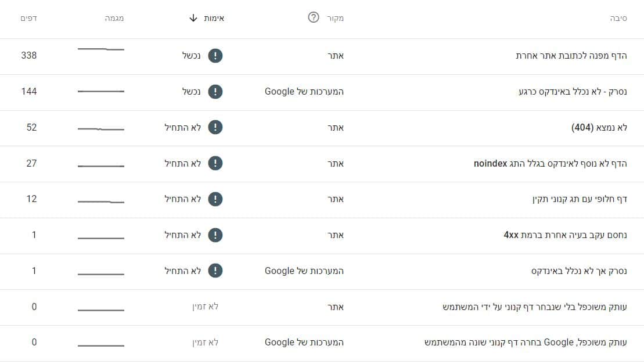
Task: Click the trend sparkline in the 52 row
Action: tap(101, 129)
